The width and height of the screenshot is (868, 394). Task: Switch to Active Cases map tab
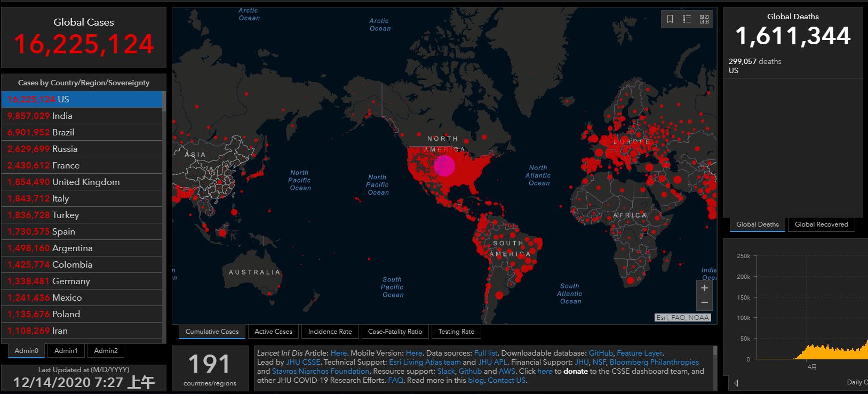tap(273, 332)
